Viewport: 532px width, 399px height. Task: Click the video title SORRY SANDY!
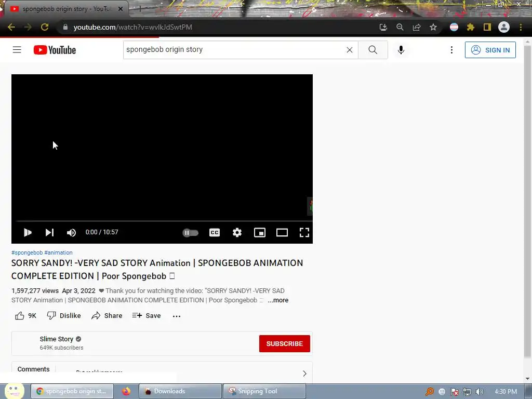[x=157, y=270]
